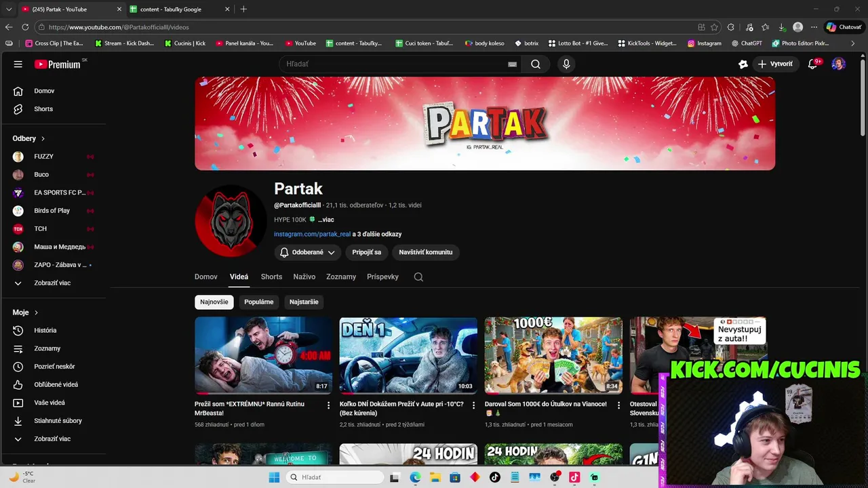Select the Najstaršie sort chip
The width and height of the screenshot is (868, 488).
[x=304, y=302]
